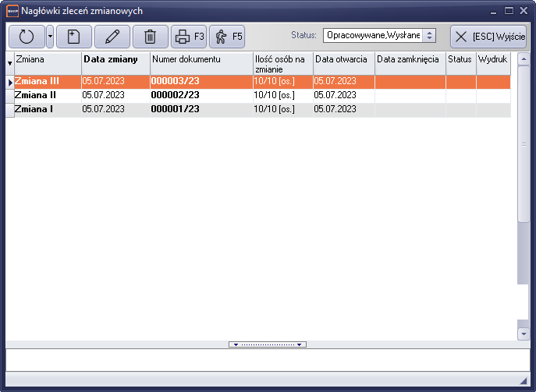536x392 pixels.
Task: Click the row indicator arrow for Zmiana III
Action: (10, 81)
